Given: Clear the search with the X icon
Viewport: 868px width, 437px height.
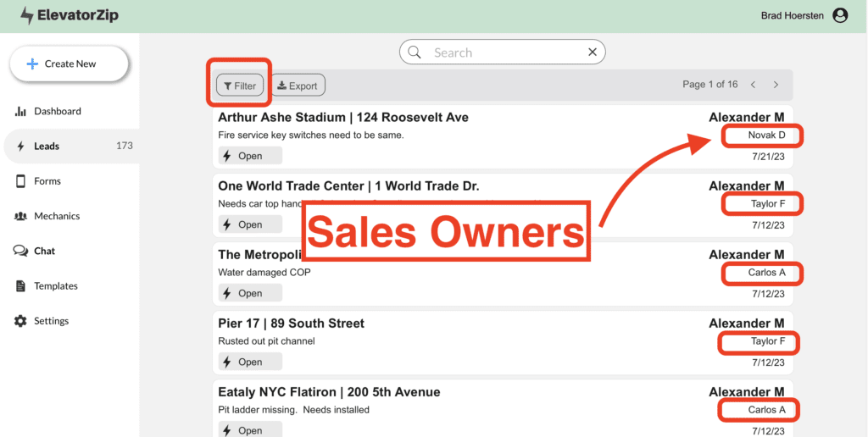Looking at the screenshot, I should 593,52.
